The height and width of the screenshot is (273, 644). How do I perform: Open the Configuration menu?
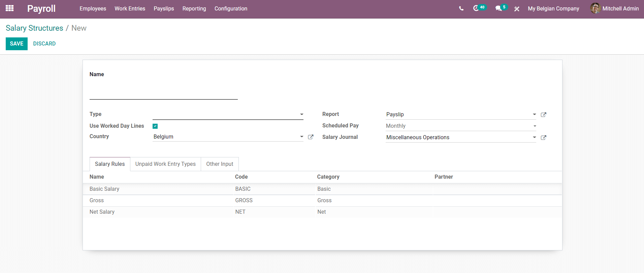(x=231, y=9)
